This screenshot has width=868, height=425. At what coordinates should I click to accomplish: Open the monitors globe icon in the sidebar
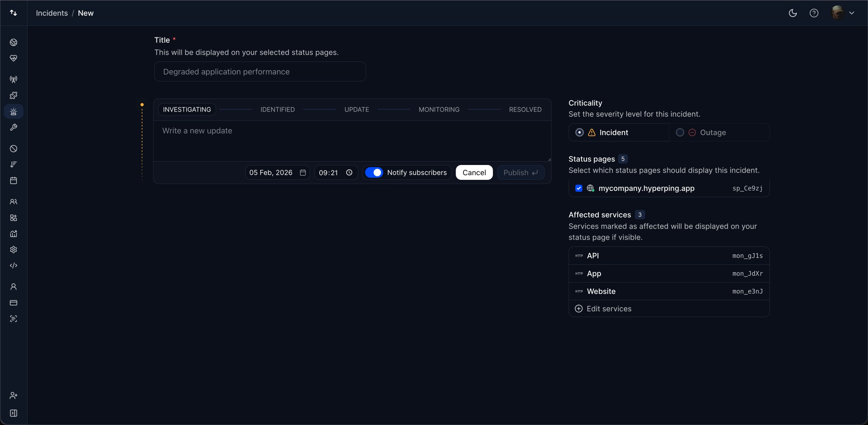14,42
